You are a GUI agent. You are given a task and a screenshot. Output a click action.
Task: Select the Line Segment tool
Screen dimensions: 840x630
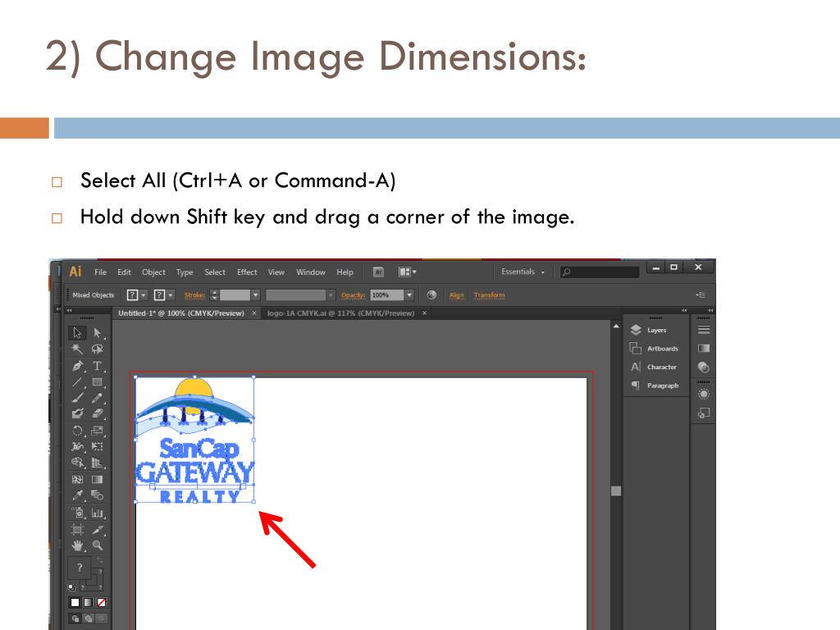[x=77, y=382]
